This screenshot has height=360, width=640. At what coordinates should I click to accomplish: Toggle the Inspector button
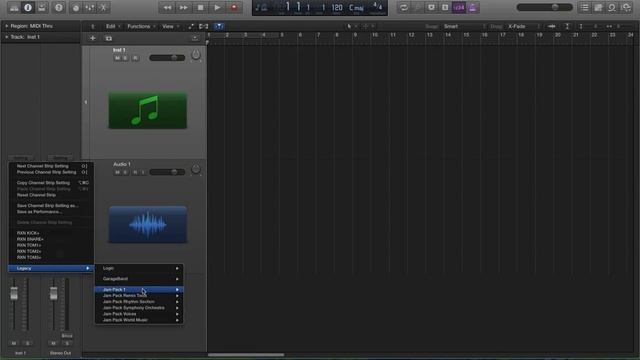[28, 7]
